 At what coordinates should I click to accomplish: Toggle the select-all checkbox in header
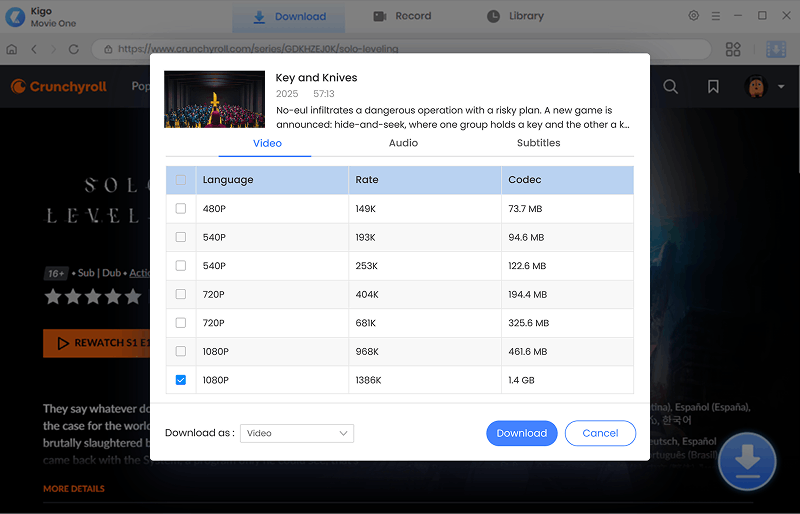(x=181, y=180)
